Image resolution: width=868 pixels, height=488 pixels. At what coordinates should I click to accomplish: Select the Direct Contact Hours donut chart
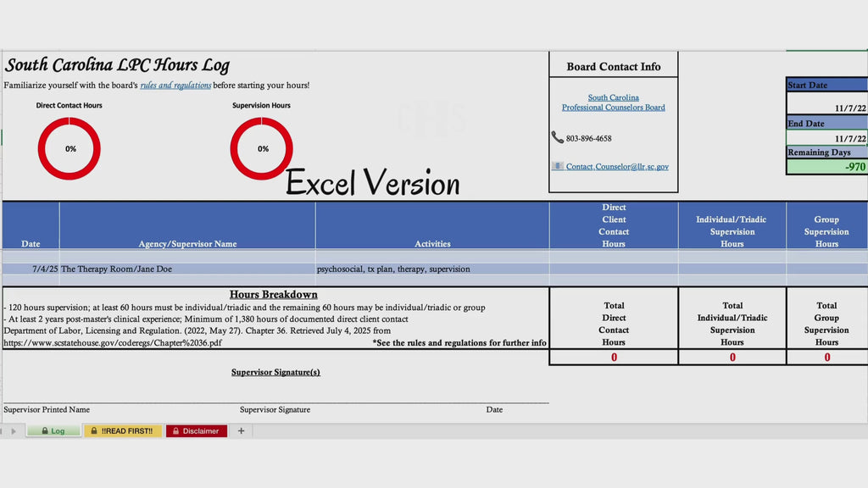(70, 148)
